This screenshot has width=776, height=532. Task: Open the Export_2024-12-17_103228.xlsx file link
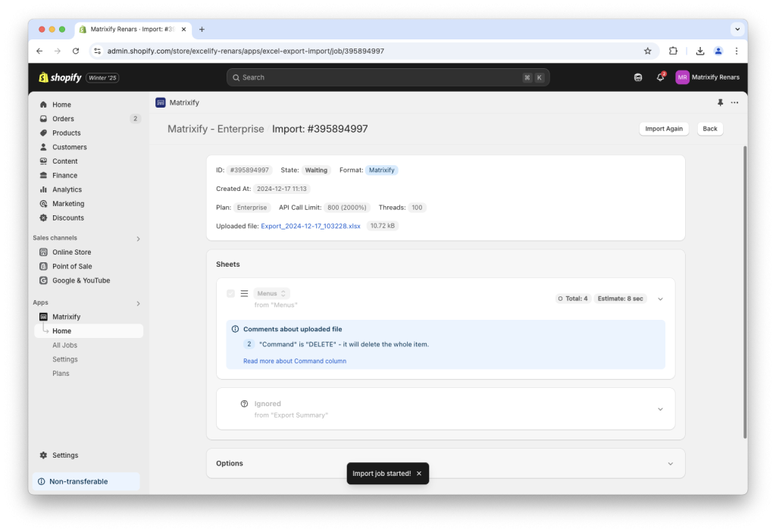click(311, 225)
